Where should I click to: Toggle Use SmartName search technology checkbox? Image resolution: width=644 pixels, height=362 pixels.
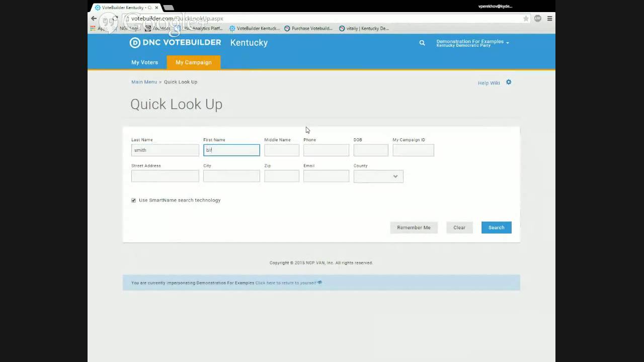click(133, 200)
